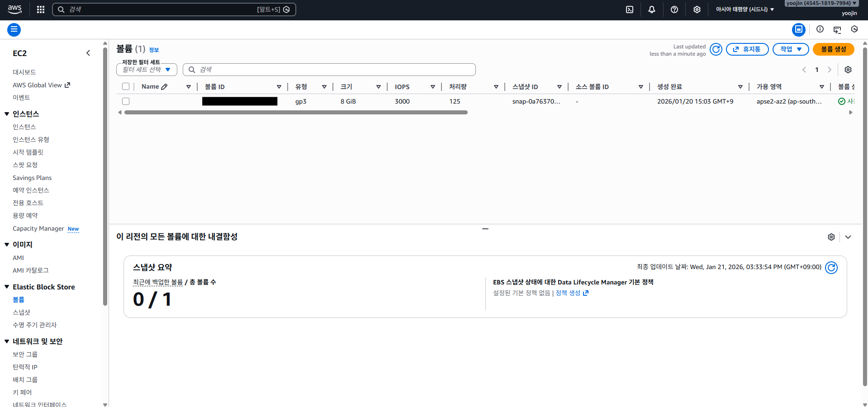Click the snap-0a76370 snapshot ID cell
The width and height of the screenshot is (868, 407).
536,101
